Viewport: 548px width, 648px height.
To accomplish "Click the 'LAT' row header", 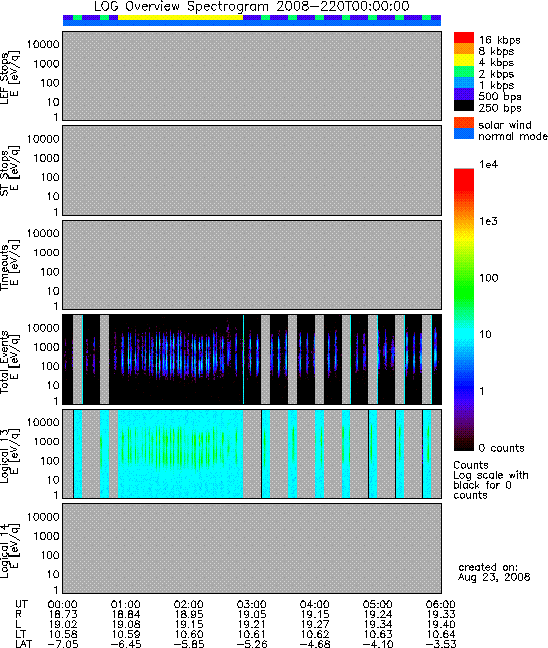I will click(x=23, y=643).
